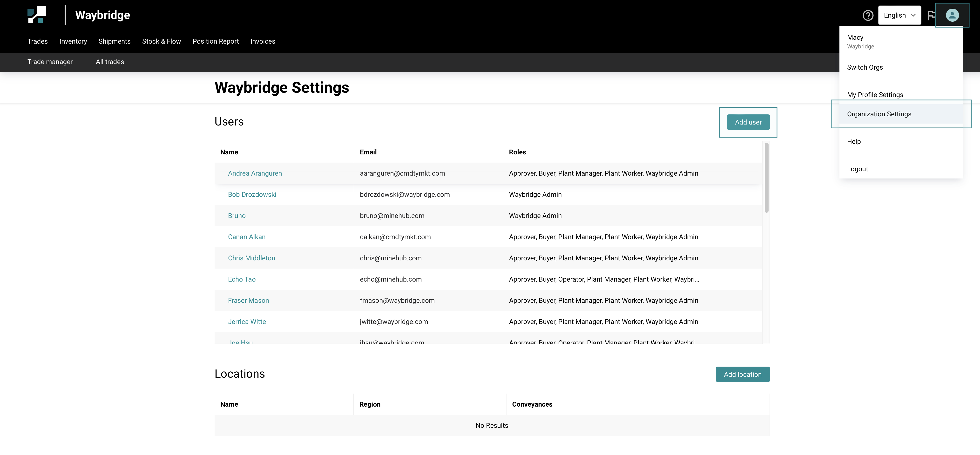Open the Trades menu
The width and height of the screenshot is (980, 455).
pos(37,41)
